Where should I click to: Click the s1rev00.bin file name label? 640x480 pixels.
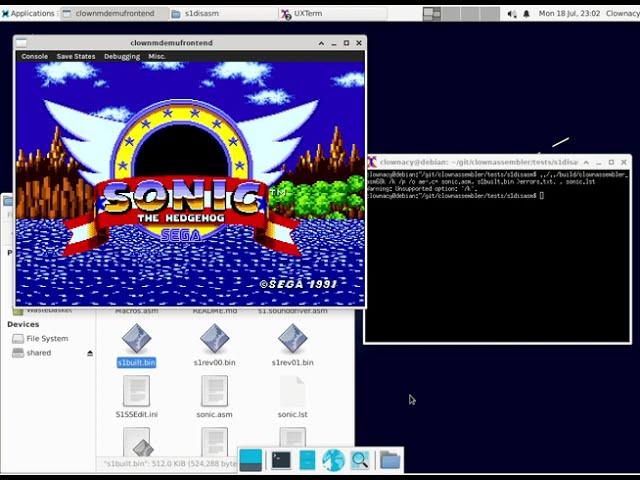[214, 362]
